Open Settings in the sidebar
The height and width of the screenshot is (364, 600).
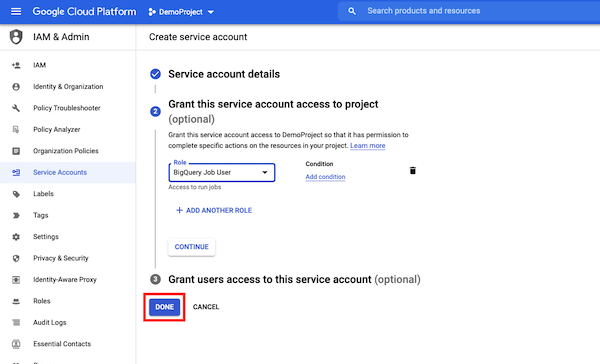coord(68,237)
